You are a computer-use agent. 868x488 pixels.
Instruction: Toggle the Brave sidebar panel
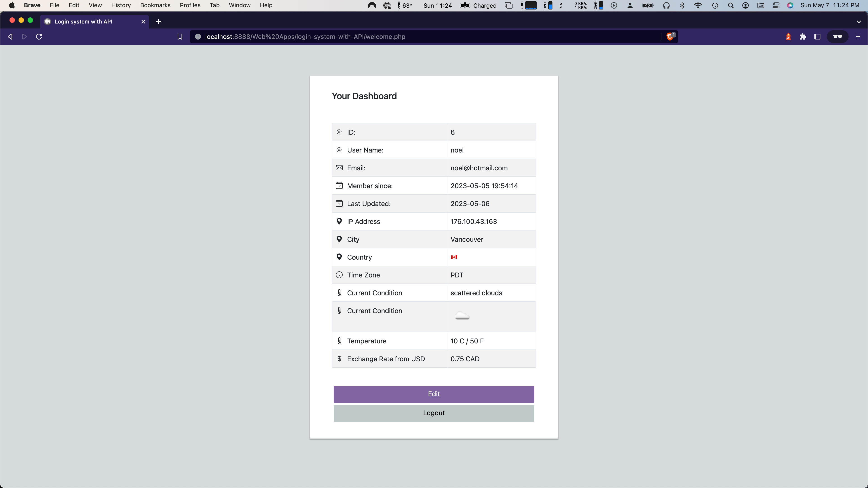click(817, 36)
